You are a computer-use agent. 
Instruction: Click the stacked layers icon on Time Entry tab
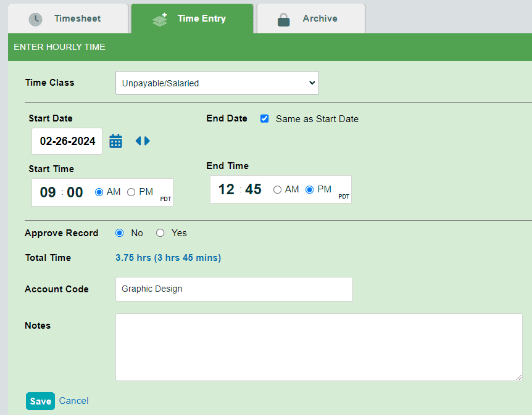(x=159, y=18)
